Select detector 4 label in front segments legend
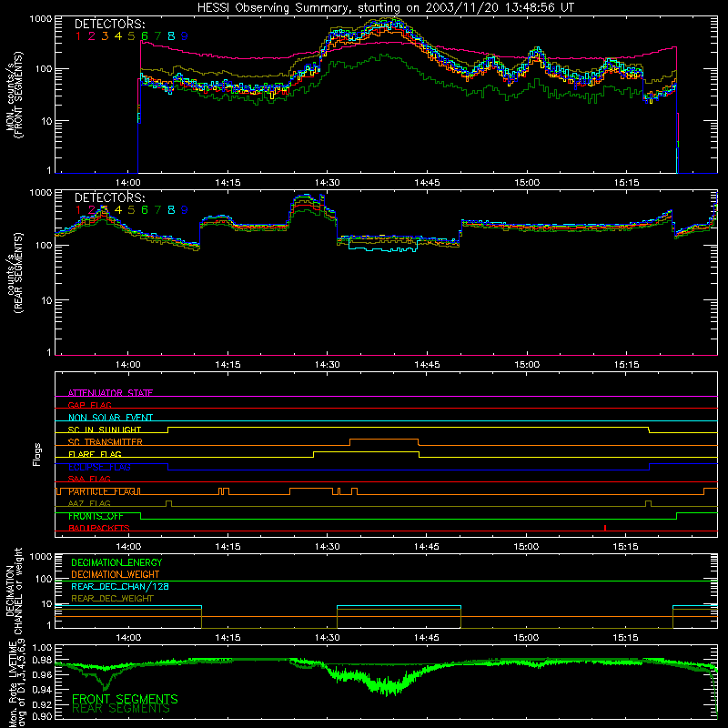This screenshot has height=728, width=728. coord(118,36)
